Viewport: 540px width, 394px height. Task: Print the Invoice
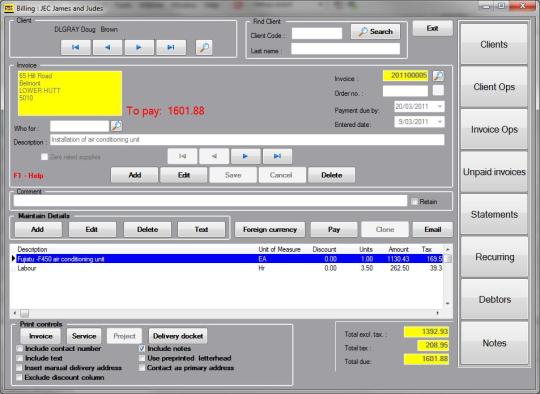click(x=41, y=336)
